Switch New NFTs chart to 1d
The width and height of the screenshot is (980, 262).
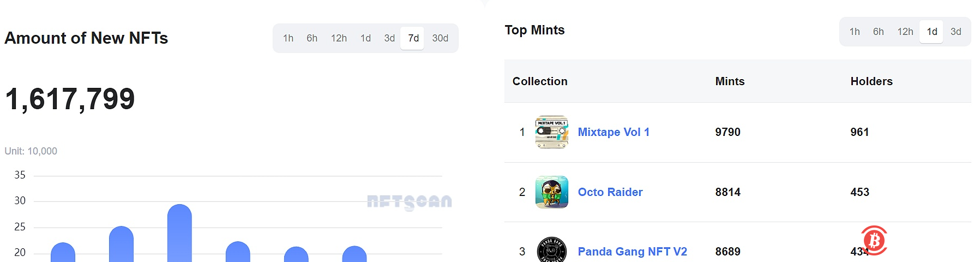click(365, 38)
